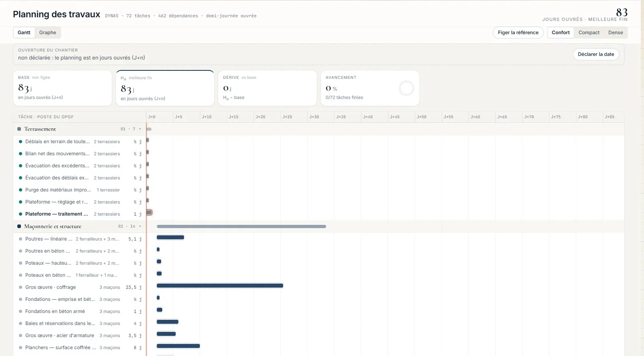The height and width of the screenshot is (356, 644).
Task: Click status dot of Déblais en terrain task
Action: pos(21,142)
